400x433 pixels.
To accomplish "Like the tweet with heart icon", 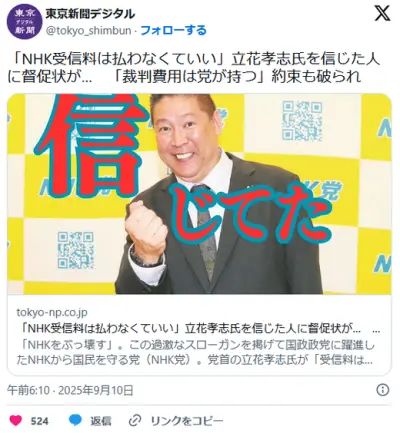I will pyautogui.click(x=16, y=420).
